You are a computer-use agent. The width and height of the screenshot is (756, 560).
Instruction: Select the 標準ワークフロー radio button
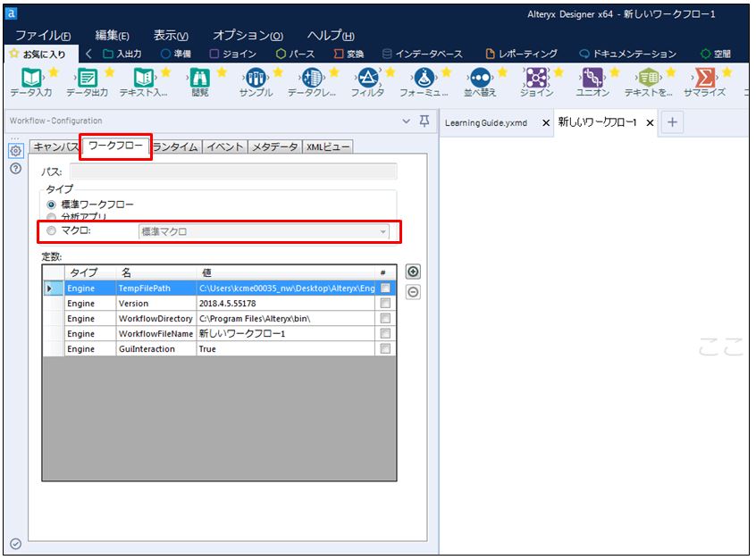[51, 205]
